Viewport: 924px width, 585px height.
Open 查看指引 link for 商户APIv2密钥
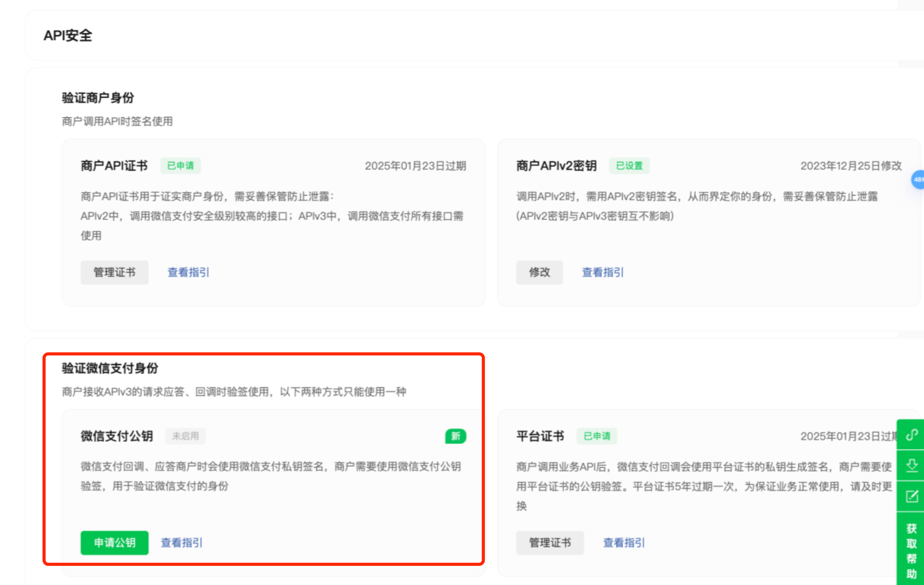pos(603,272)
